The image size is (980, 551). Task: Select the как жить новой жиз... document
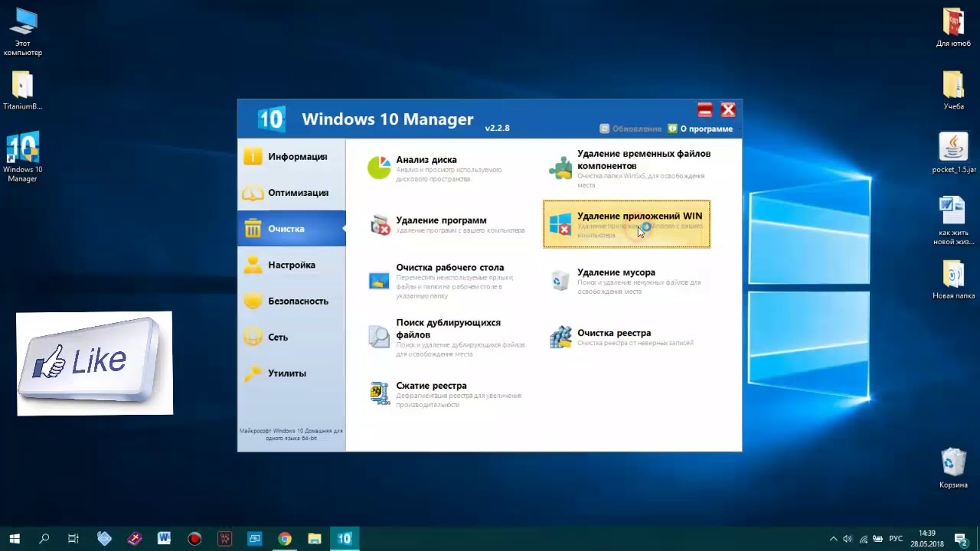[953, 221]
